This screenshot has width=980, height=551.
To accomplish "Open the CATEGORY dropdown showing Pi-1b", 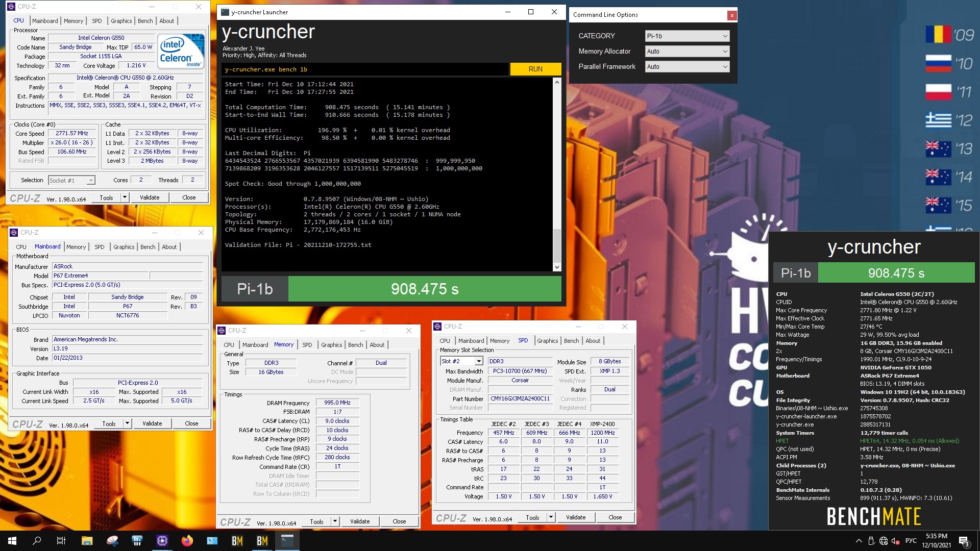I will pyautogui.click(x=687, y=36).
